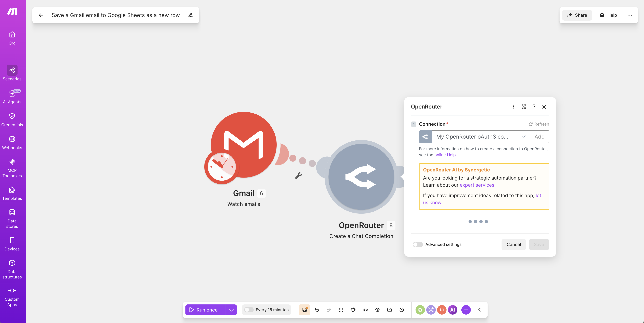Click the OpenRouter module number badge 8

tap(391, 225)
